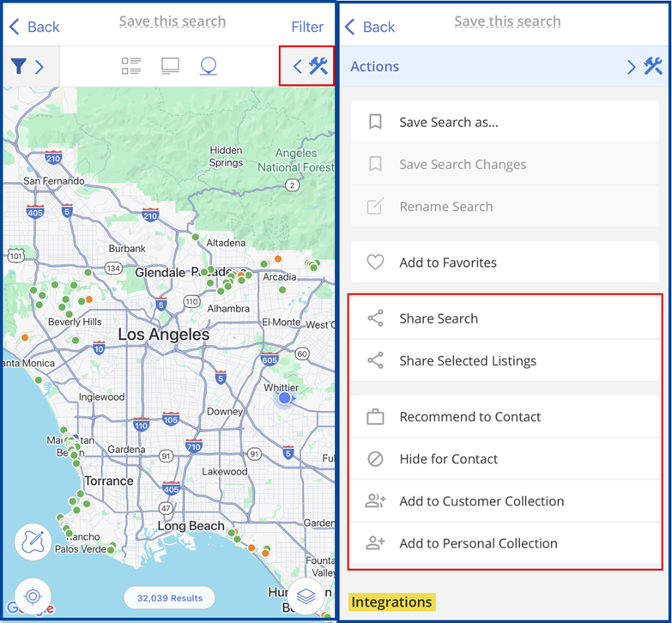The image size is (672, 623).
Task: Choose Recommend to Contact
Action: click(x=505, y=416)
